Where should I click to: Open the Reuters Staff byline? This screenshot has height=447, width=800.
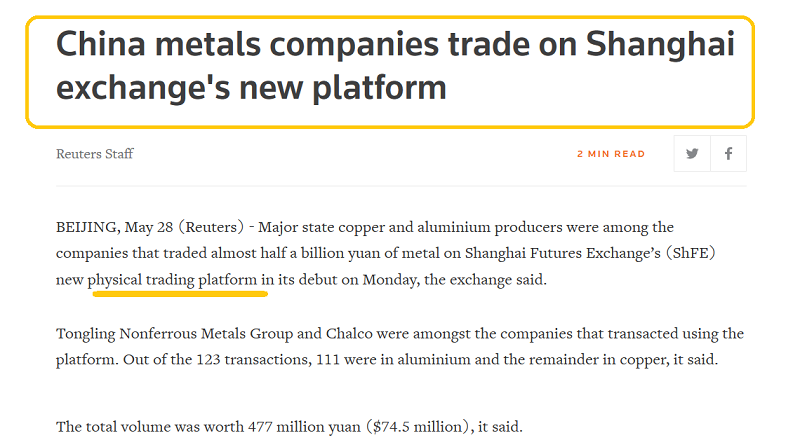coord(95,154)
